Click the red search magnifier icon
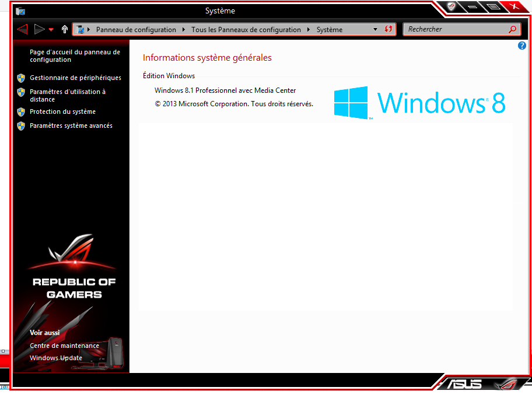The width and height of the screenshot is (532, 394). pos(513,29)
